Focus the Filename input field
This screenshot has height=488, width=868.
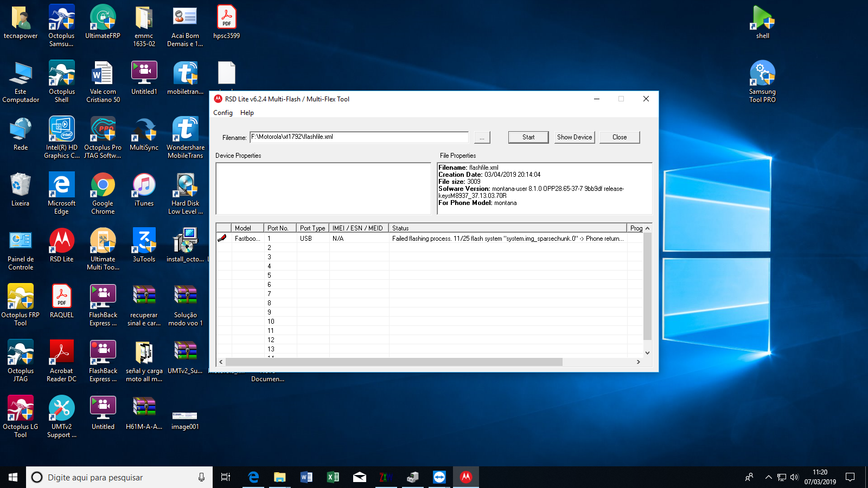[x=359, y=137]
